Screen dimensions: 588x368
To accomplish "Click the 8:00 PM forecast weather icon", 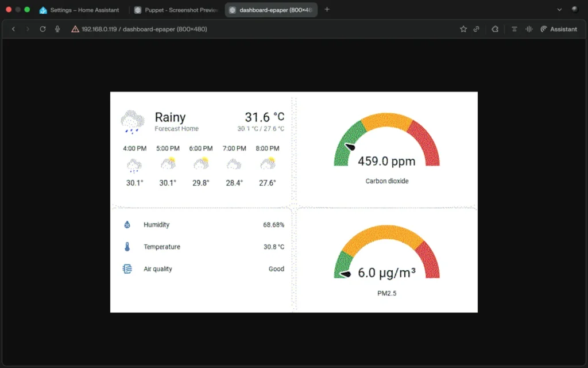I will tap(268, 164).
